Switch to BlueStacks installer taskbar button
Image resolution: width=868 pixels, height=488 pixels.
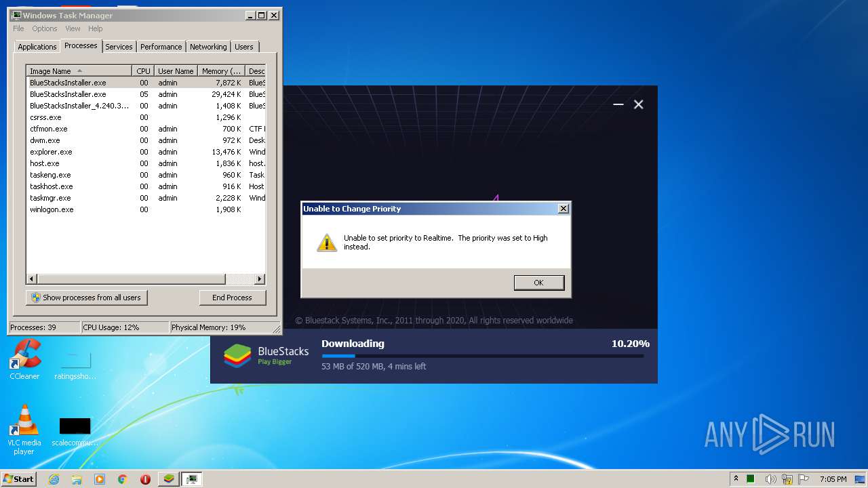169,479
